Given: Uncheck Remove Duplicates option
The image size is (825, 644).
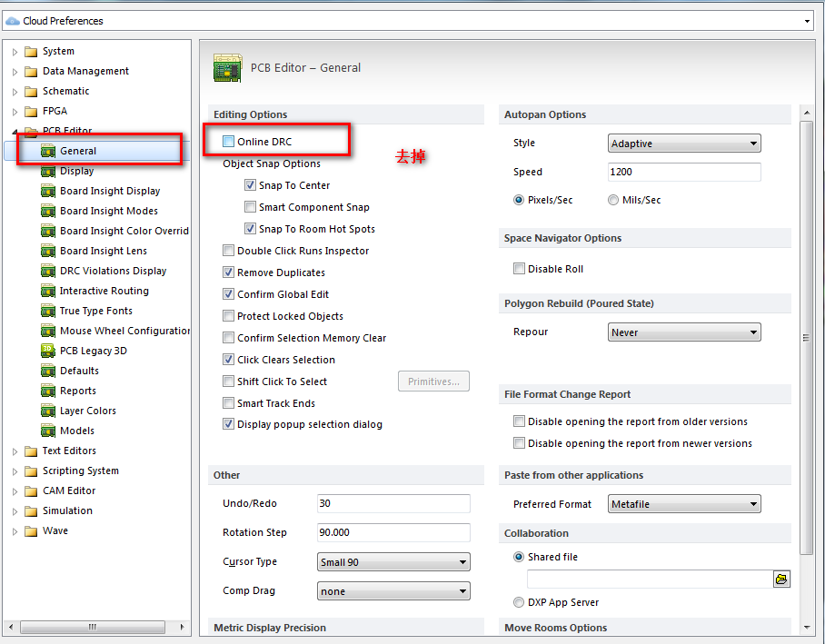Looking at the screenshot, I should (229, 272).
